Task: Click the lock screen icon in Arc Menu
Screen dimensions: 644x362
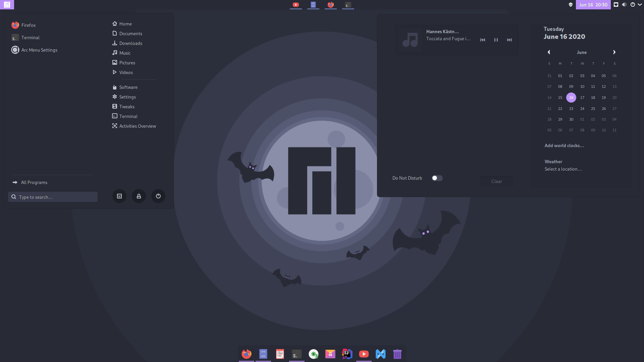Action: click(x=139, y=196)
